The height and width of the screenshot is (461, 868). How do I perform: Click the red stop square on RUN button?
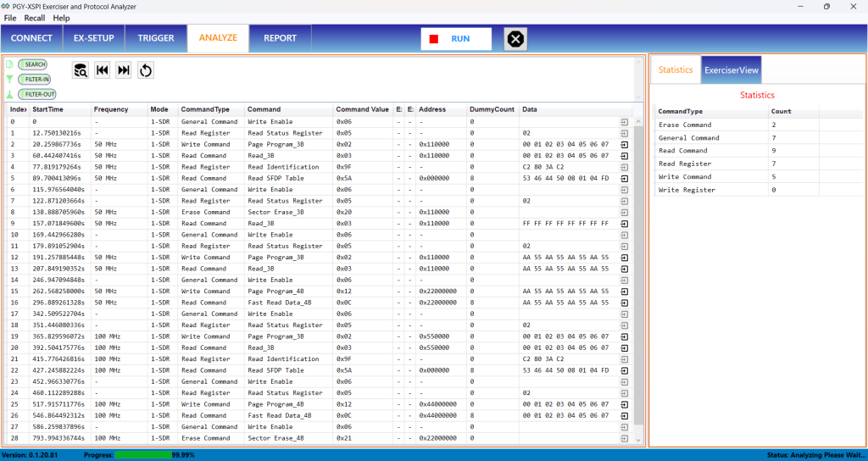coord(434,39)
